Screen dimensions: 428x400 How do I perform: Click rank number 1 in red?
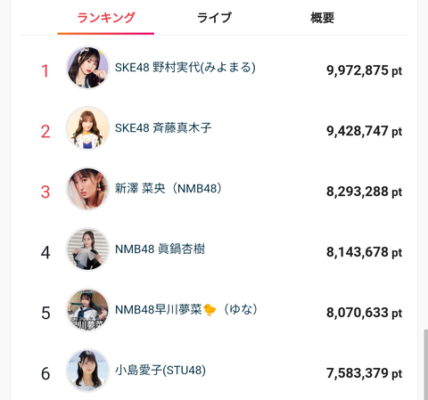click(x=45, y=71)
